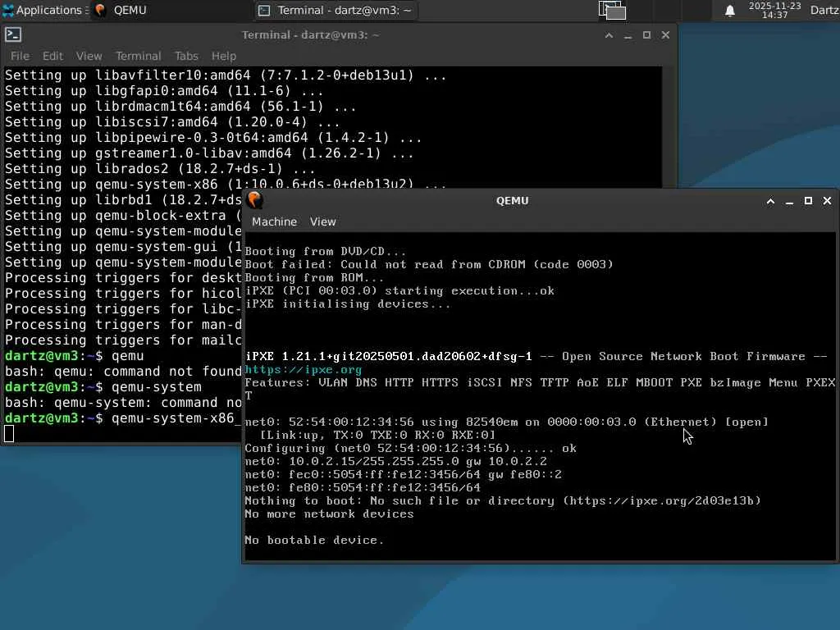Screen dimensions: 840x630
Task: Click 'Setting up libiscsi7:amd64' line
Action: (x=172, y=122)
